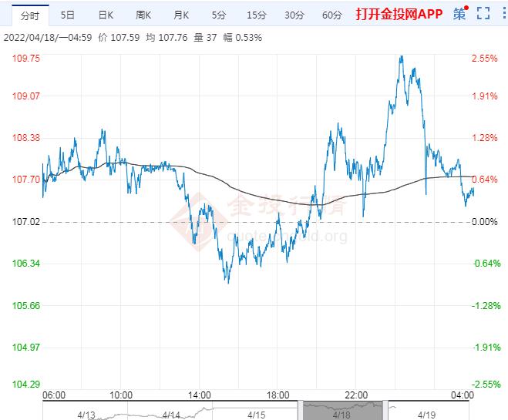508x420 pixels.
Task: Click the 18:00 time axis label
Action: (278, 395)
